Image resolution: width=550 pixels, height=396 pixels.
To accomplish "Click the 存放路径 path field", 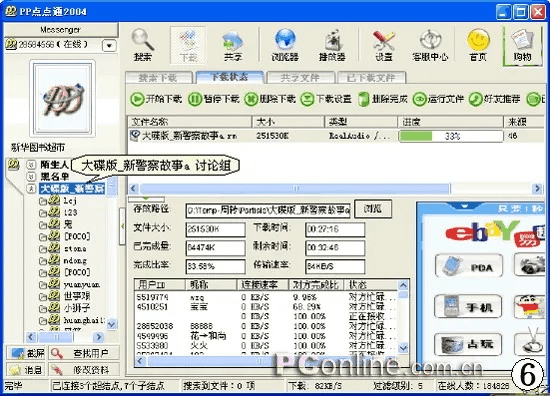I will pos(268,210).
